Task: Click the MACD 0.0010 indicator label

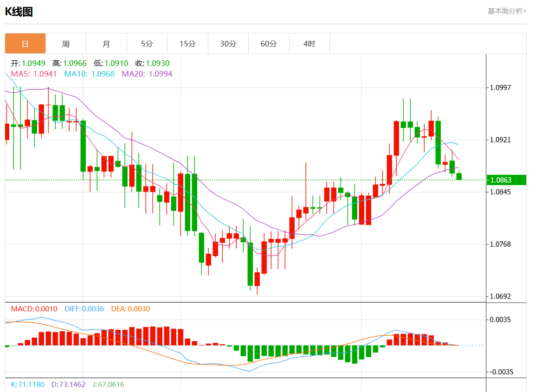Action: (x=34, y=309)
